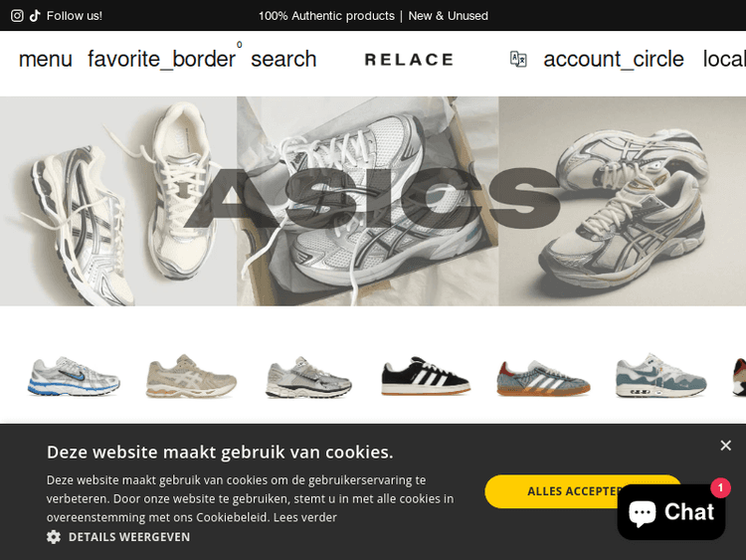Open the favorites wishlist icon
The width and height of the screenshot is (746, 560).
(x=162, y=59)
